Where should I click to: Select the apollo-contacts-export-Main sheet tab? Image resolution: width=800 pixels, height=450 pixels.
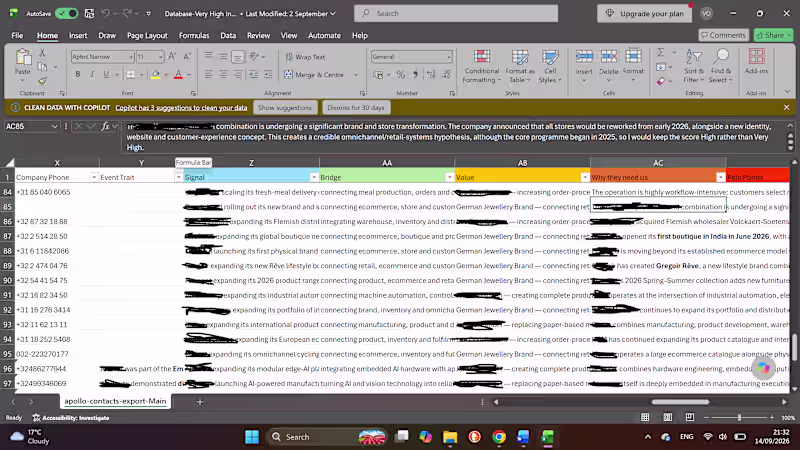pyautogui.click(x=115, y=401)
